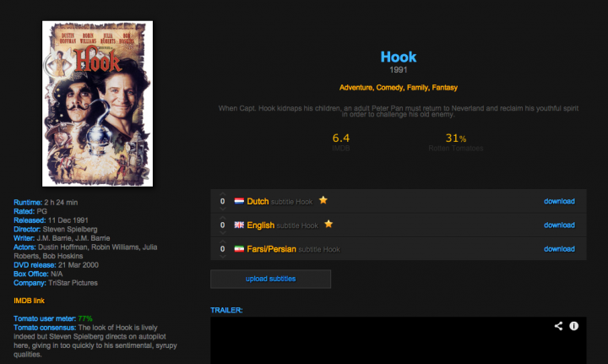
Task: Click the Rated PG text
Action: coord(30,211)
